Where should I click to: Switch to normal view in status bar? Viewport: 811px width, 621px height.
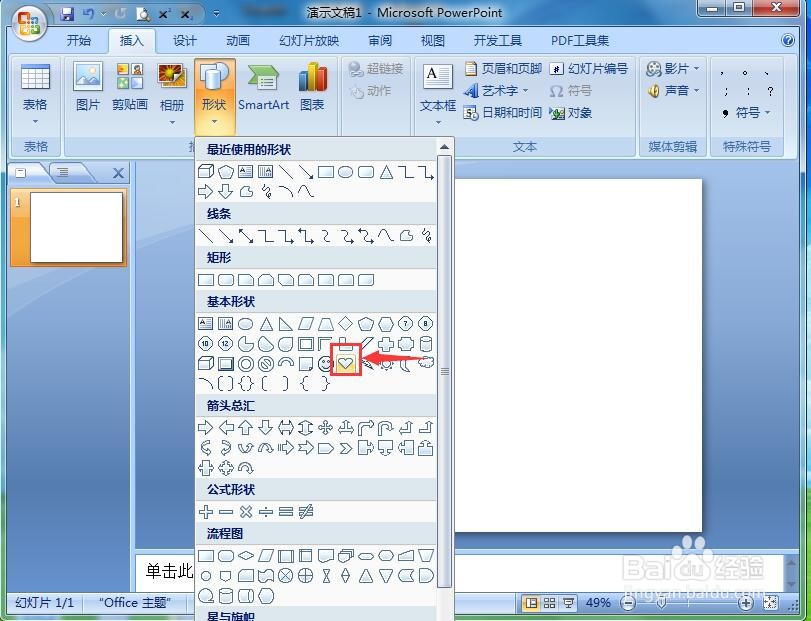coord(531,603)
